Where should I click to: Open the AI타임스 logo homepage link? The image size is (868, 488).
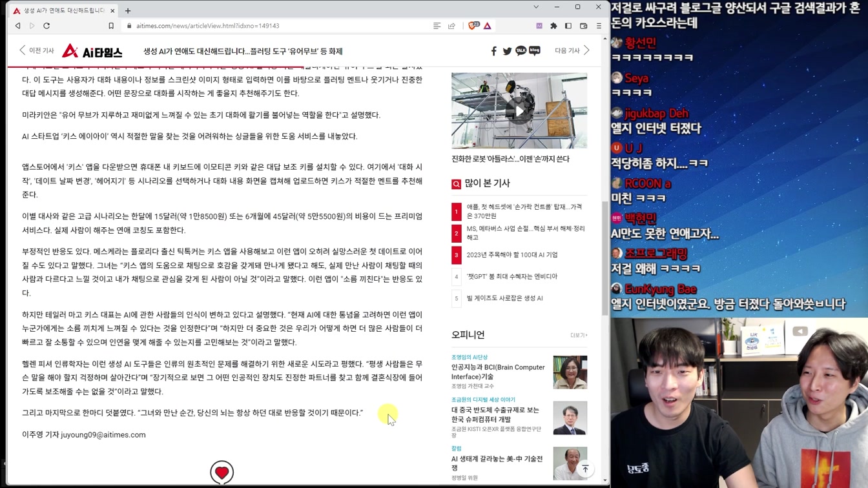pos(92,51)
